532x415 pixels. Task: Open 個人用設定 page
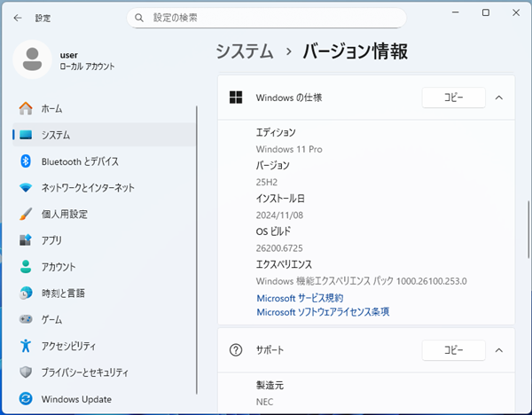tap(104, 214)
